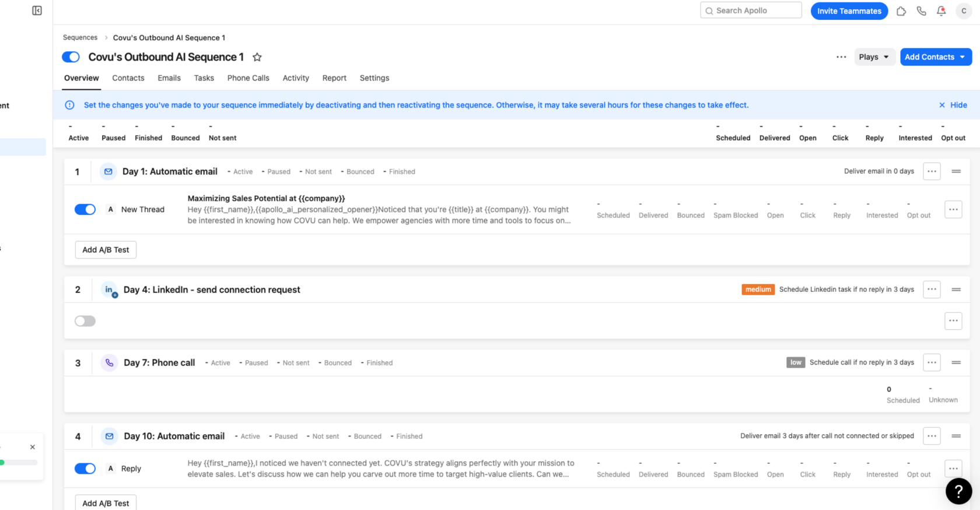Click the info icon in the blue banner
980x510 pixels.
(x=69, y=105)
